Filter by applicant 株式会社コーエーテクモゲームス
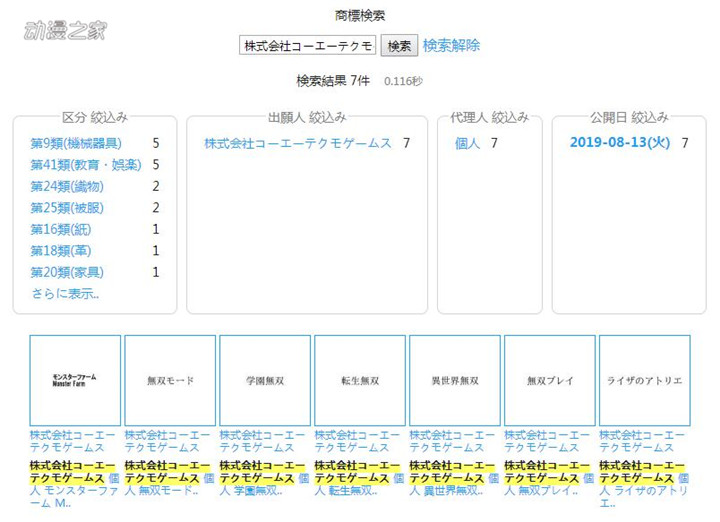Viewport: 720px width, 522px height. pyautogui.click(x=298, y=143)
